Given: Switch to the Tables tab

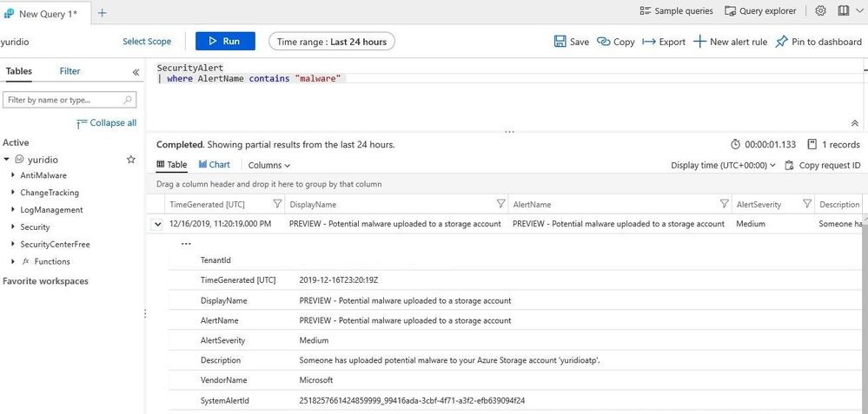Looking at the screenshot, I should tap(19, 71).
